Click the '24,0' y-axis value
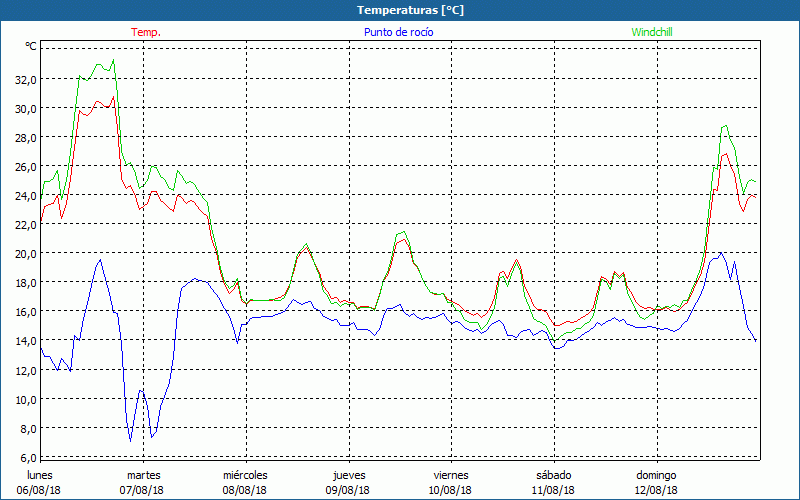The image size is (800, 500). click(x=26, y=196)
